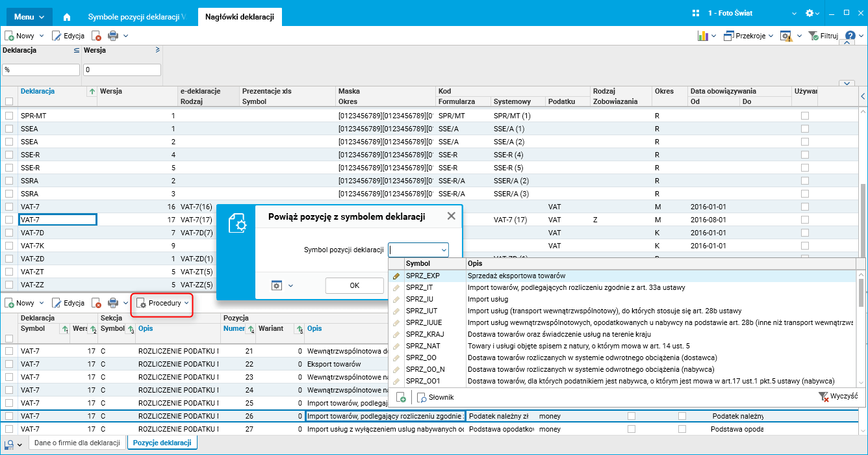The height and width of the screenshot is (455, 868).
Task: Open the bar chart reports icon
Action: 702,36
